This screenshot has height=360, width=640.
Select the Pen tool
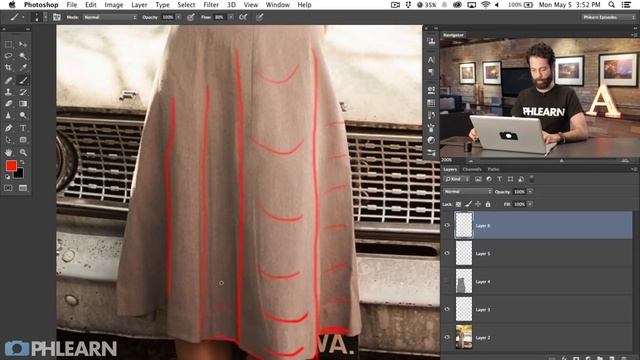click(x=9, y=128)
